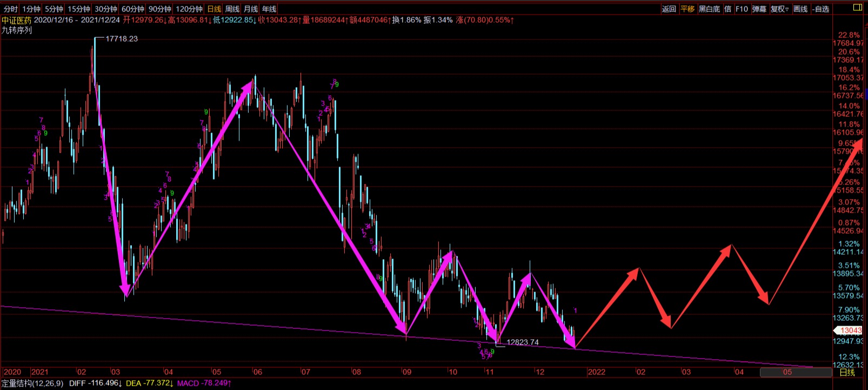
Task: Switch to 周线 weekly chart
Action: pos(232,9)
